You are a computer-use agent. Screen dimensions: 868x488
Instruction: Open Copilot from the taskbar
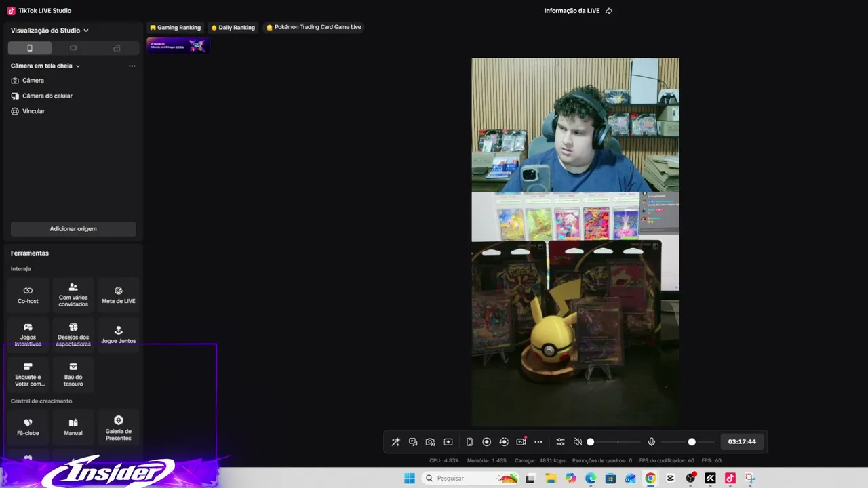click(571, 479)
